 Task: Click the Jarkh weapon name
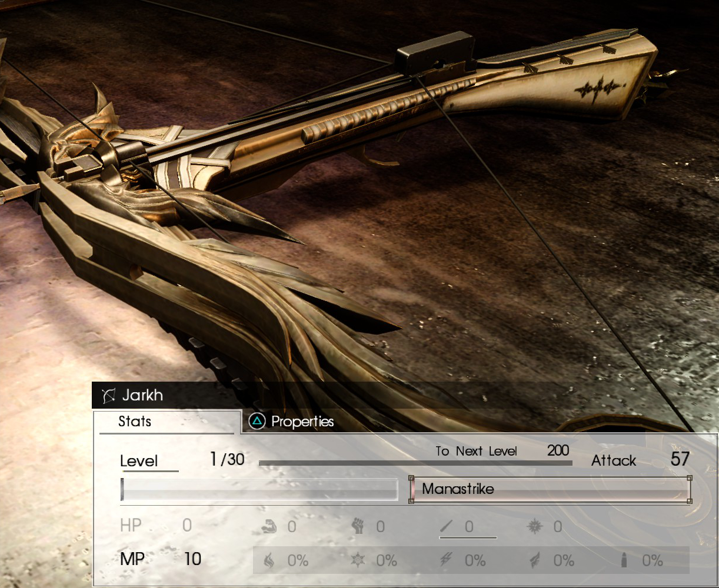[x=142, y=395]
